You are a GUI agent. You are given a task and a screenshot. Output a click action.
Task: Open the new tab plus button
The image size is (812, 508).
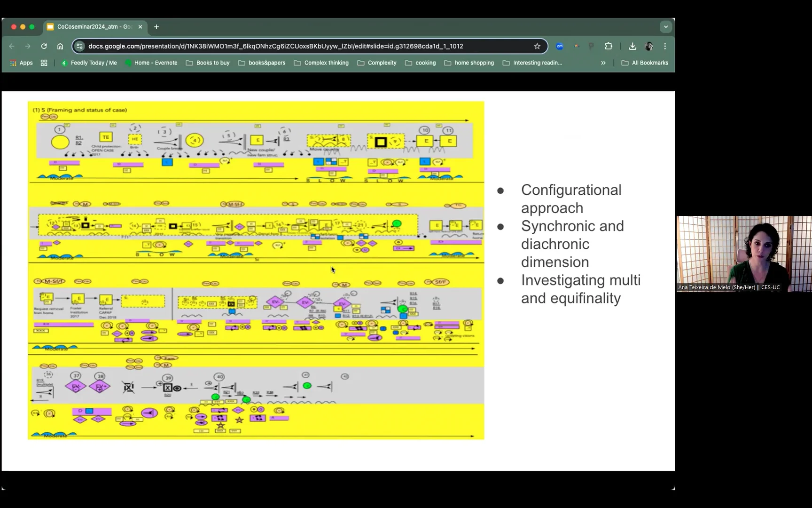(156, 27)
